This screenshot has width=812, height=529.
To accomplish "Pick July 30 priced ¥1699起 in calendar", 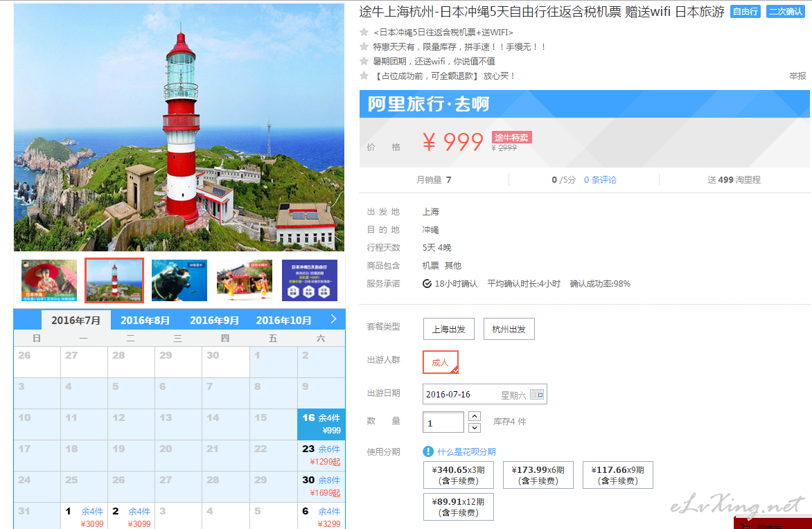I will point(321,487).
